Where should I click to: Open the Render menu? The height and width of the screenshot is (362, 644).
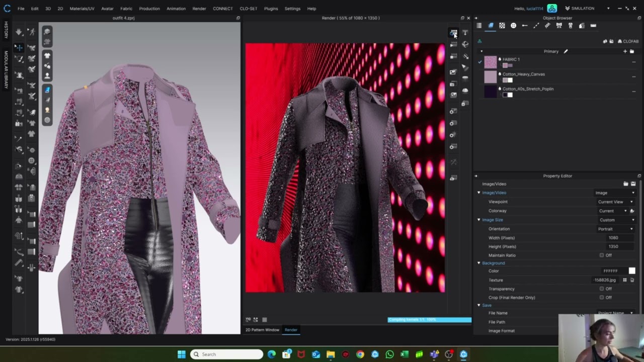pos(199,9)
